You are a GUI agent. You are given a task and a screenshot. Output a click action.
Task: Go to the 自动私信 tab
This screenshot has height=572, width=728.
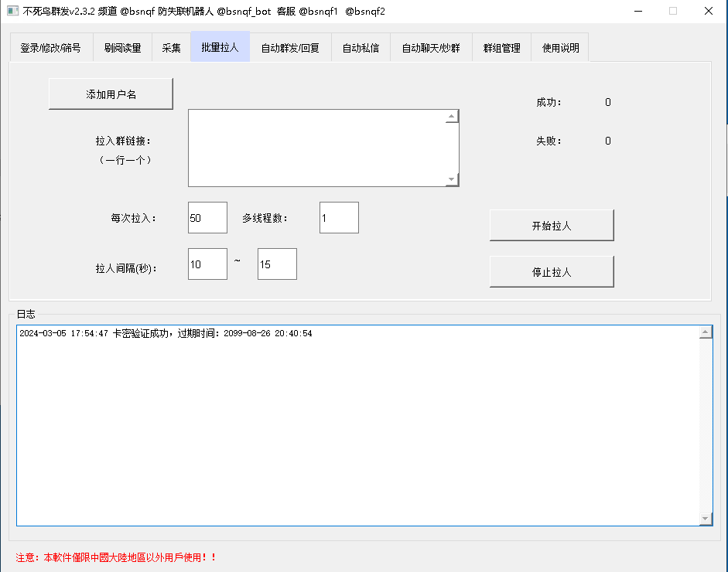(x=361, y=48)
